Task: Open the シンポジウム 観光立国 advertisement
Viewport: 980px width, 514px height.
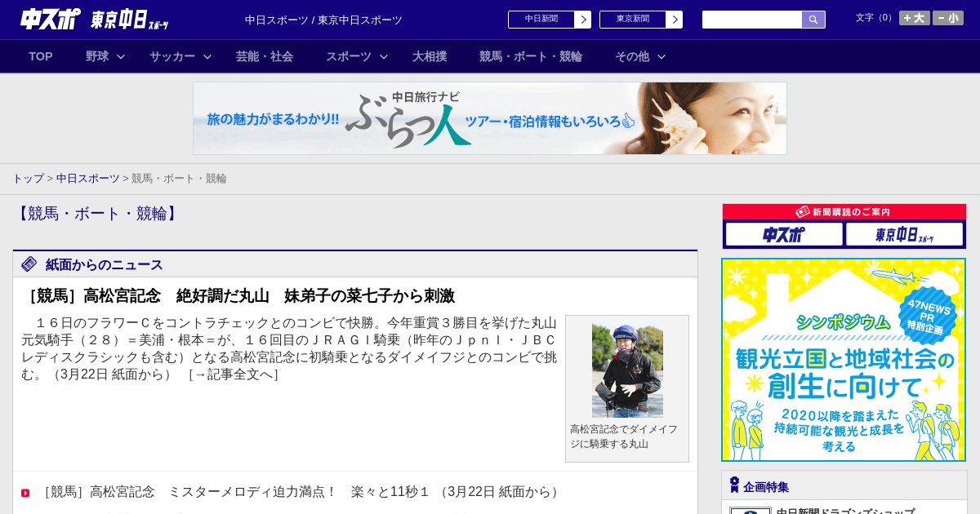Action: (x=844, y=360)
